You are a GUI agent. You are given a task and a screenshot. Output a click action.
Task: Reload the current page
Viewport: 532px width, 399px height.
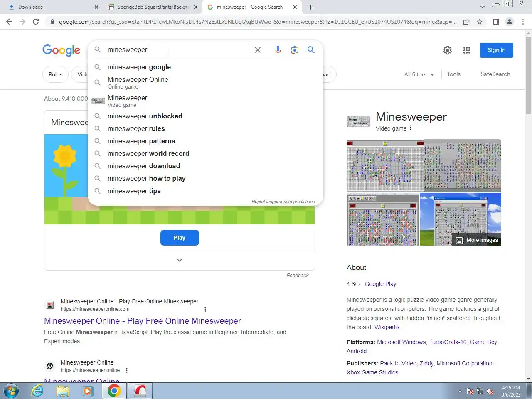[36, 22]
